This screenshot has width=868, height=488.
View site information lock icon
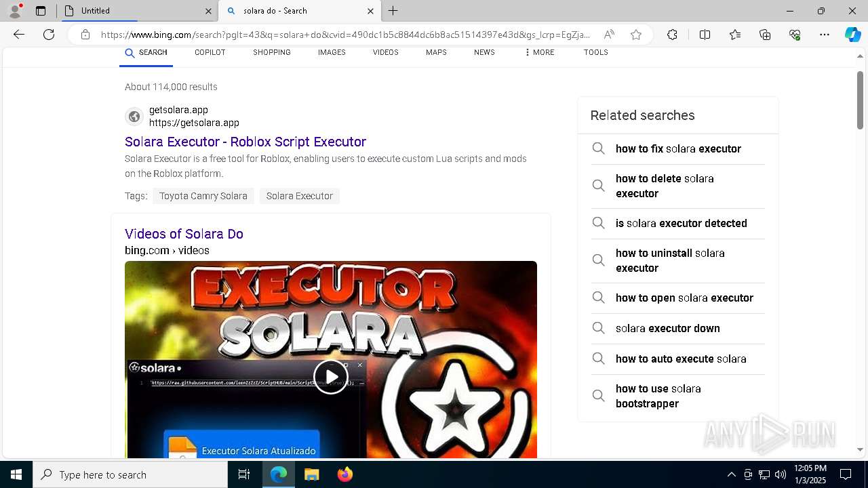[85, 35]
